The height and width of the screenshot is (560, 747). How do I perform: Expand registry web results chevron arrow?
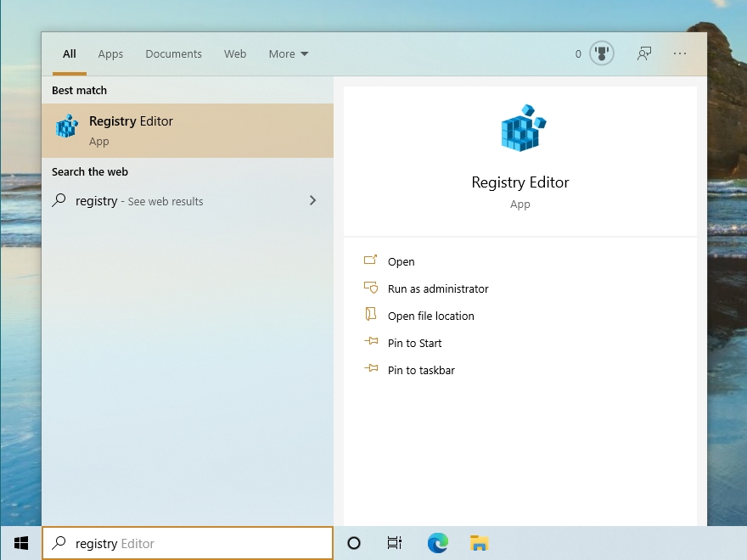pyautogui.click(x=312, y=200)
